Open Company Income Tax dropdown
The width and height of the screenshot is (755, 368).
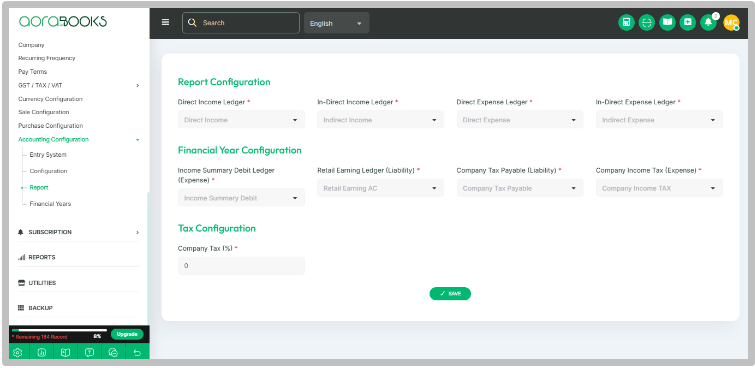(659, 188)
